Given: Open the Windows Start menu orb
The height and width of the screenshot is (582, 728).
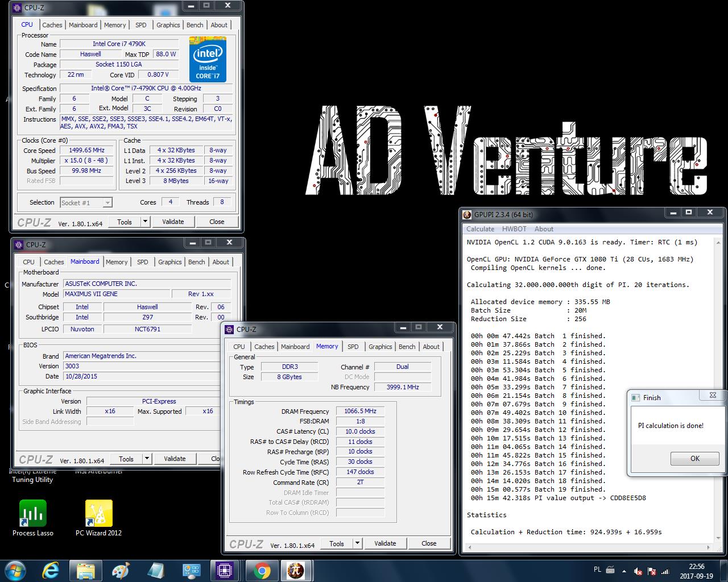Looking at the screenshot, I should 14,571.
